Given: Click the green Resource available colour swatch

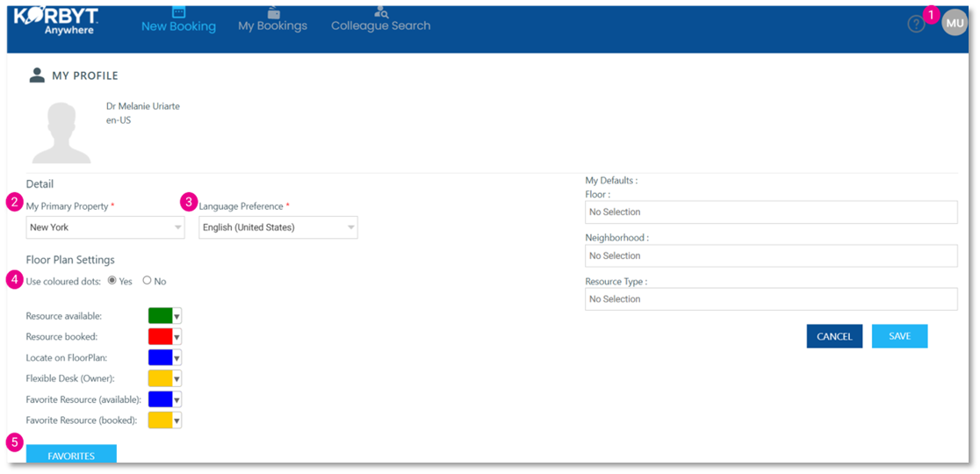Looking at the screenshot, I should click(x=160, y=316).
